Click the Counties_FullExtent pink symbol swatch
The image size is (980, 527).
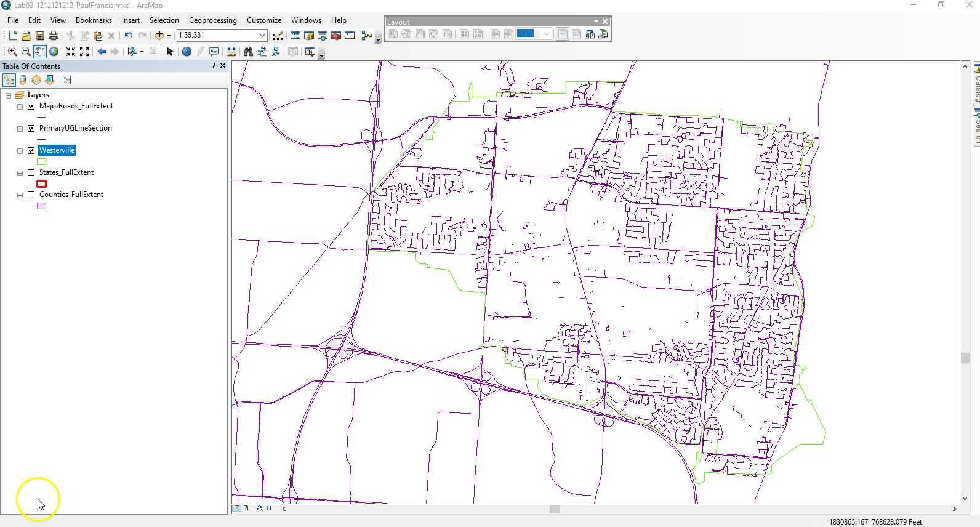[42, 206]
